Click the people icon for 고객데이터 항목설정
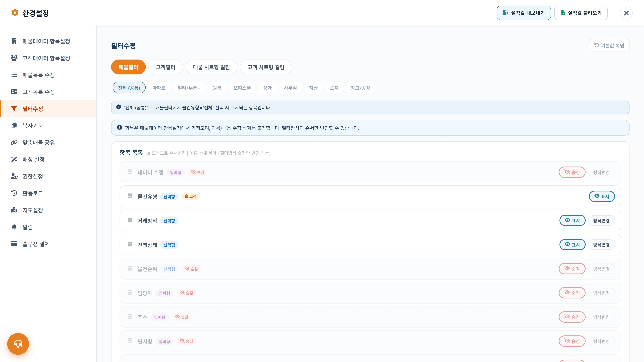The image size is (644, 362). (x=14, y=58)
